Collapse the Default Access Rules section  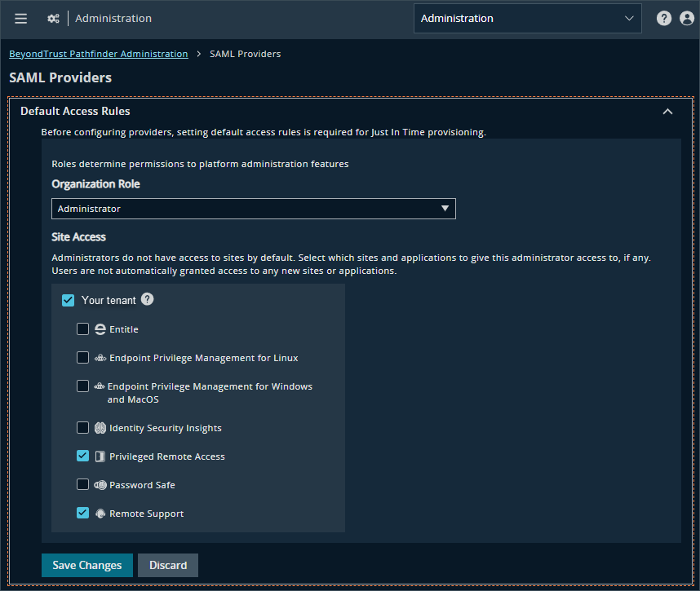pos(667,112)
